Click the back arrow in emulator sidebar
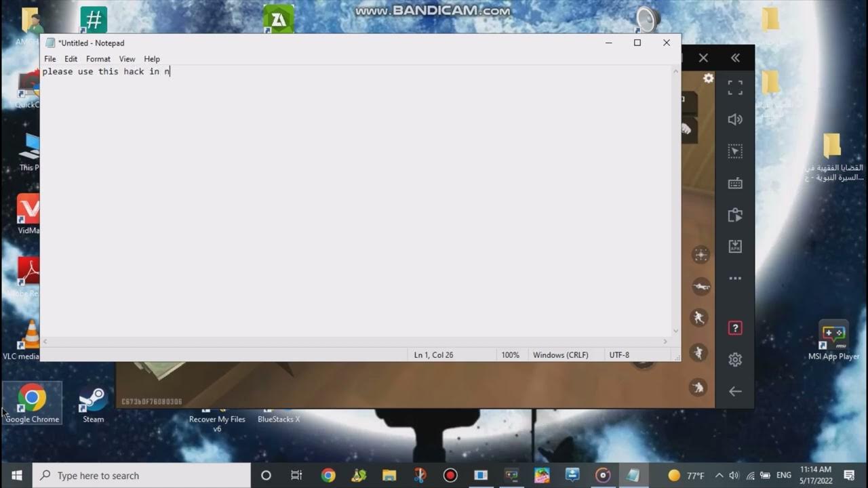 coord(735,391)
